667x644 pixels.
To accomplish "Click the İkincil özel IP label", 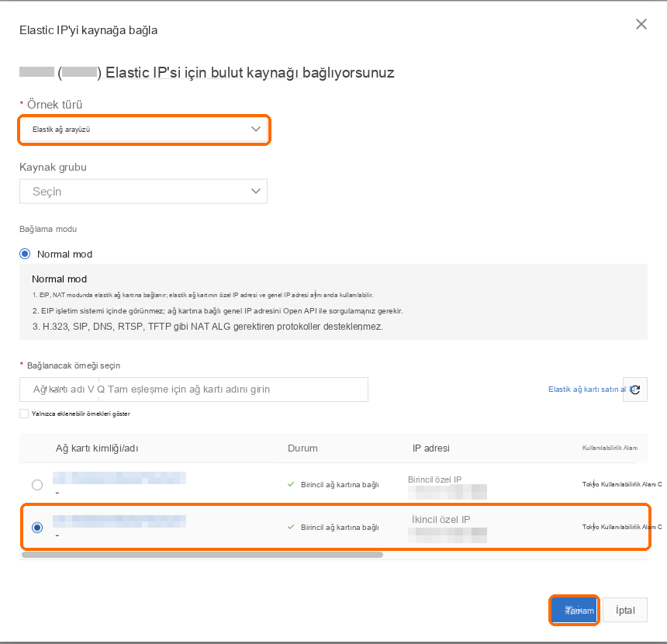I will pos(441,520).
